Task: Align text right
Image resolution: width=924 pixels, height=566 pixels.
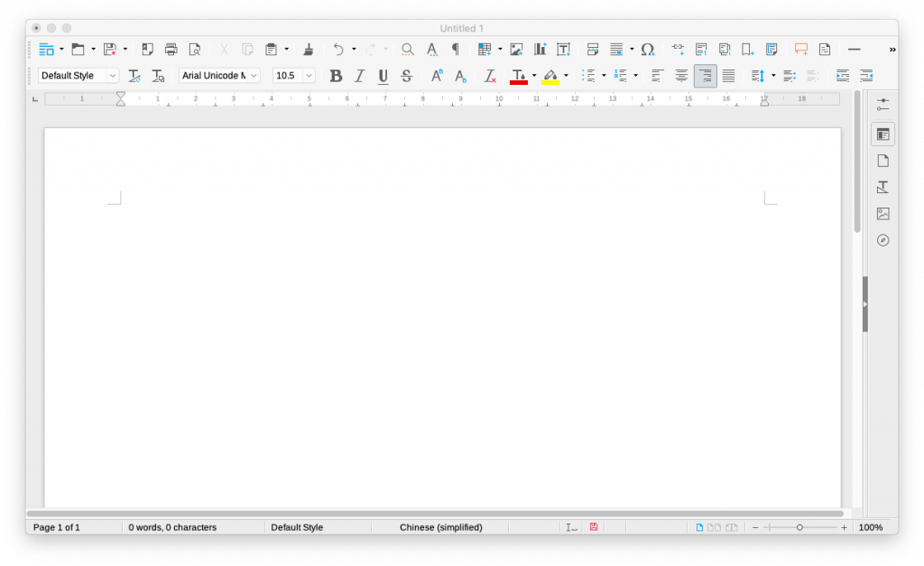Action: (x=706, y=76)
